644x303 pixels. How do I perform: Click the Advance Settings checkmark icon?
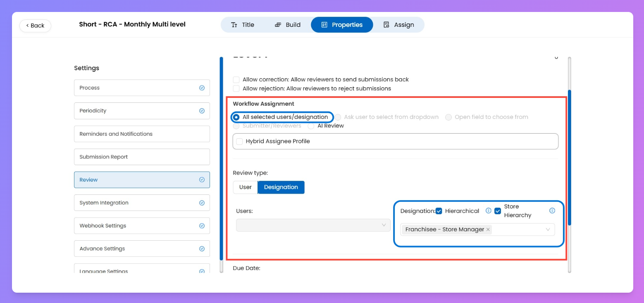(202, 249)
